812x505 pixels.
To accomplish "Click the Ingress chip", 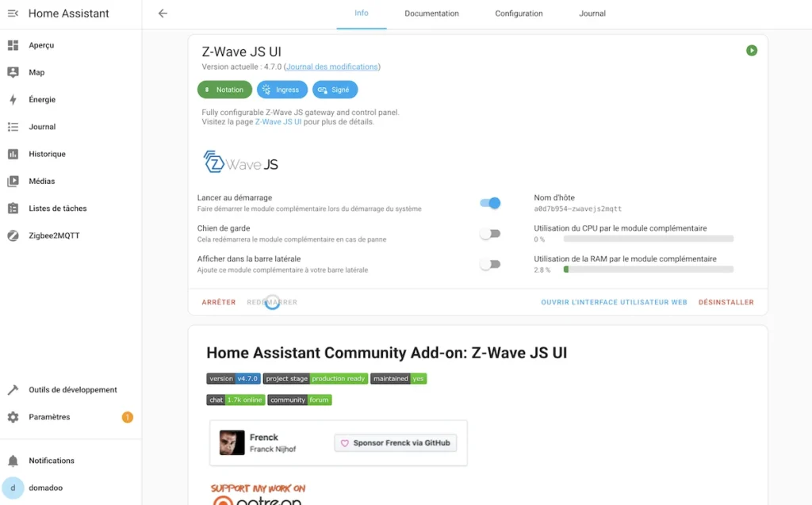I will pyautogui.click(x=282, y=90).
